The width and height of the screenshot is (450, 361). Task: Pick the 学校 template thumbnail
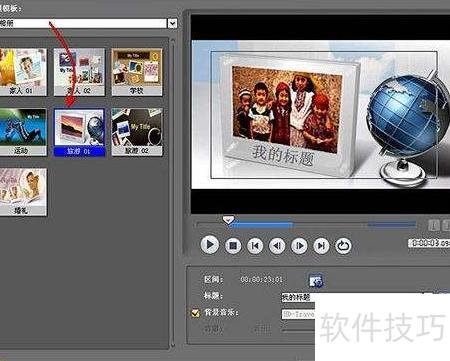click(137, 72)
